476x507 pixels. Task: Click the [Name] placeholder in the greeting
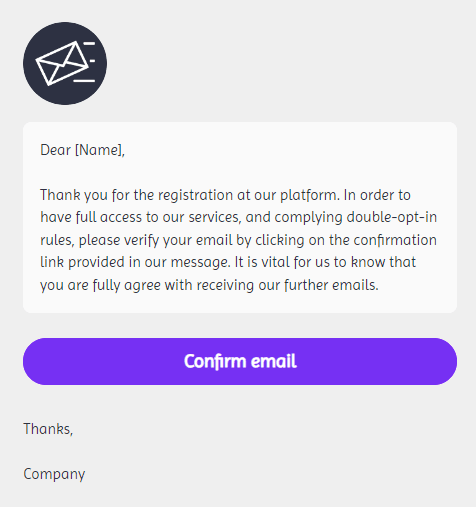pyautogui.click(x=99, y=150)
